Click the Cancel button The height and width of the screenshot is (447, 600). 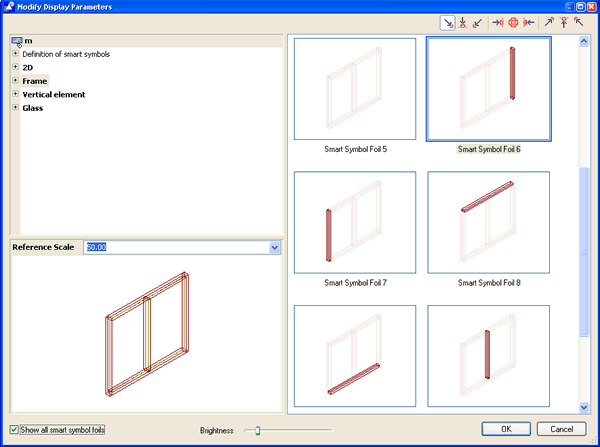pyautogui.click(x=561, y=429)
